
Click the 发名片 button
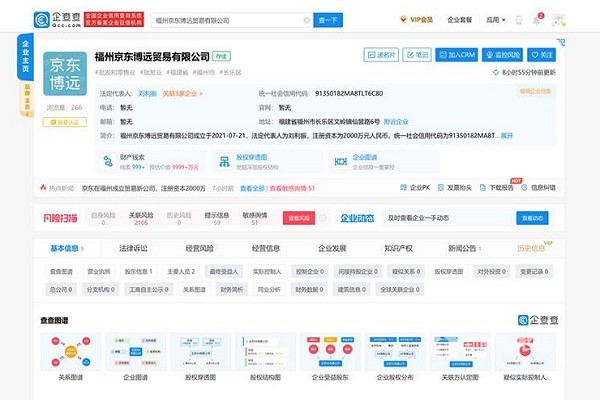coord(381,55)
